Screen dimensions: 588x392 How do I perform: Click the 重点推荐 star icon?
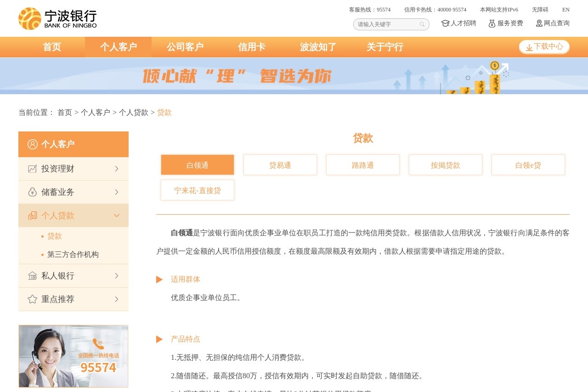tap(32, 299)
